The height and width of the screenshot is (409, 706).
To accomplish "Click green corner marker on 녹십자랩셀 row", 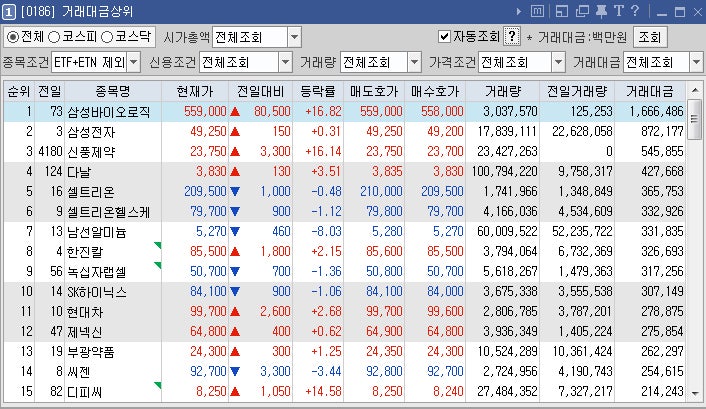I will tap(158, 265).
